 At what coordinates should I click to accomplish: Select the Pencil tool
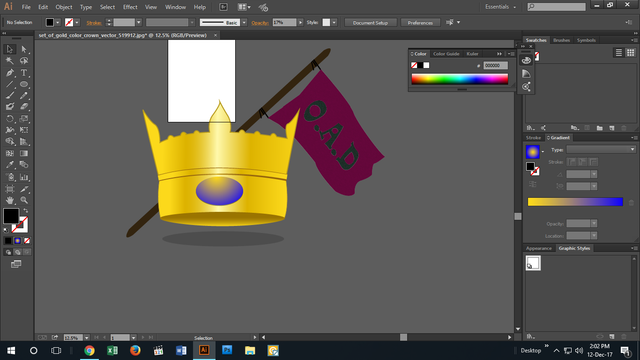24,96
